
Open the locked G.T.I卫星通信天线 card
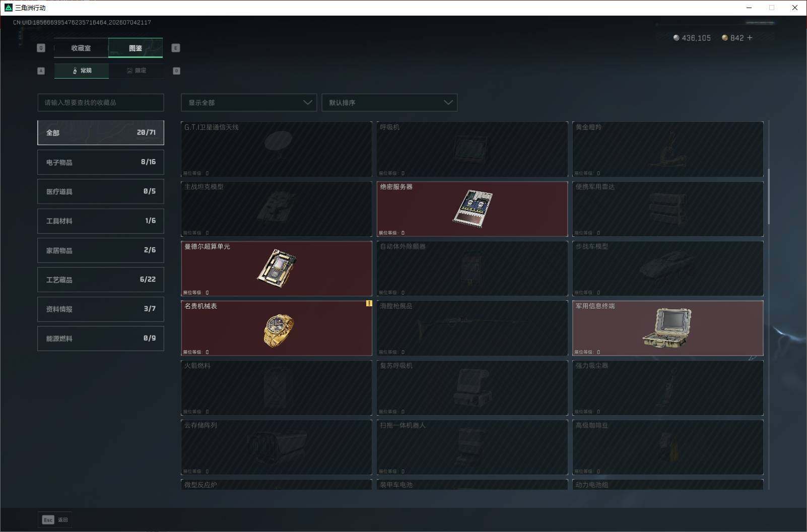tap(277, 149)
